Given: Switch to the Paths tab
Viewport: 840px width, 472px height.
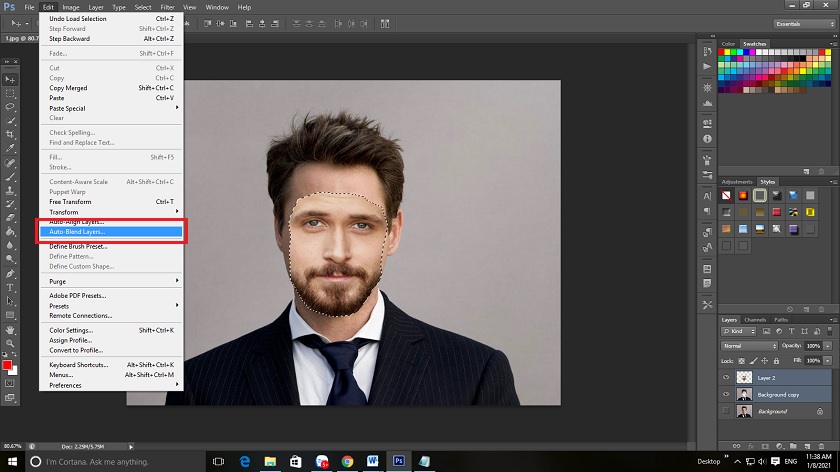Looking at the screenshot, I should pos(781,320).
